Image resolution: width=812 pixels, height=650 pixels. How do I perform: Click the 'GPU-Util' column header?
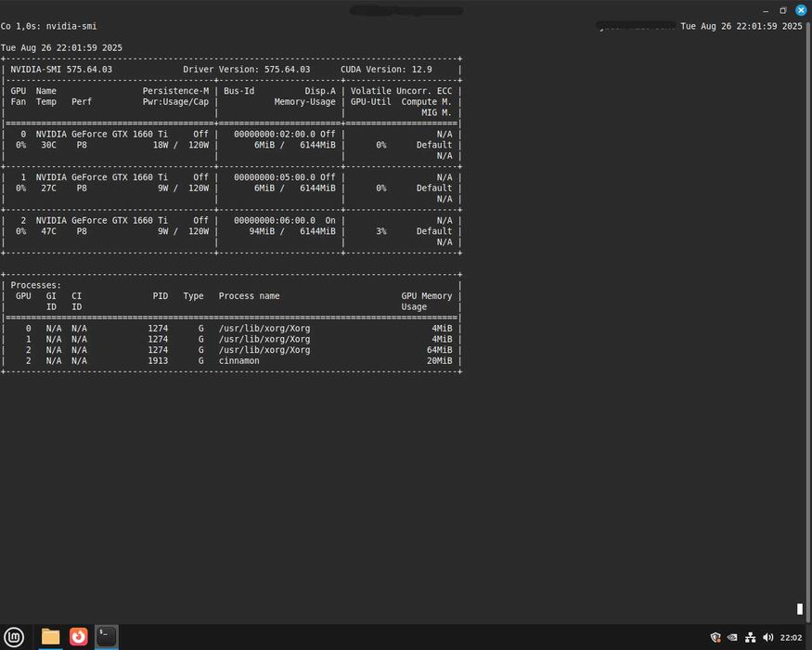(x=371, y=101)
